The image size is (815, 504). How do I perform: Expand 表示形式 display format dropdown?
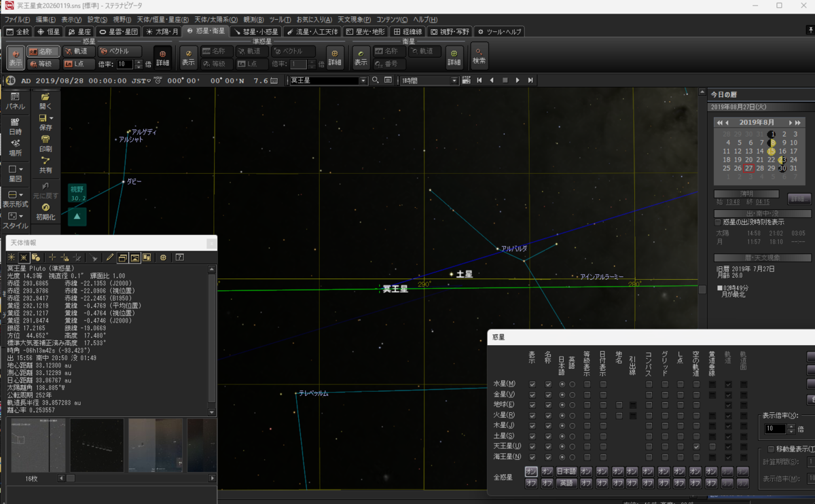(21, 194)
